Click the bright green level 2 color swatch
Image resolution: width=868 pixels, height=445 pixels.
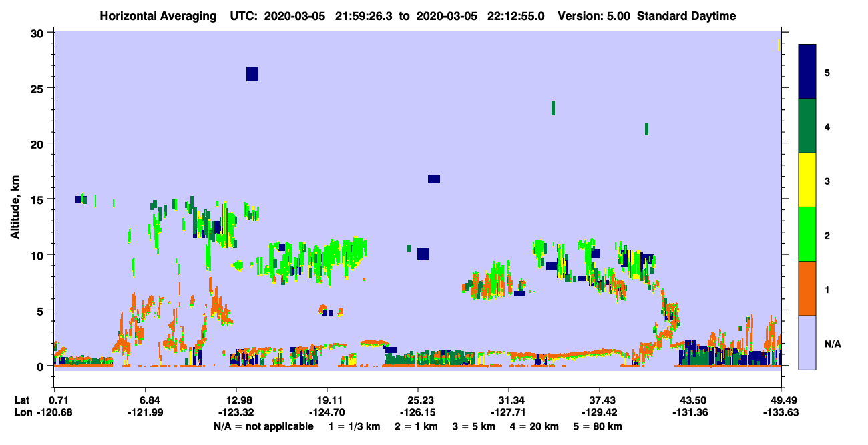click(x=807, y=234)
